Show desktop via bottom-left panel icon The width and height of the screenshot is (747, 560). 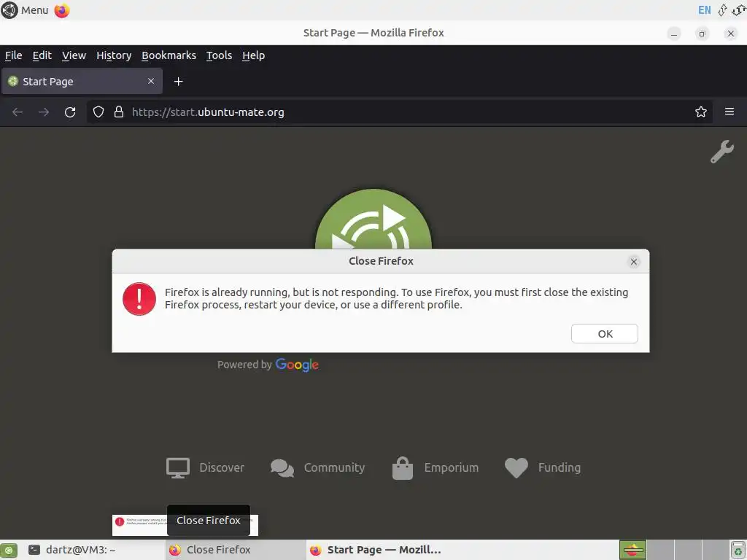(9, 550)
